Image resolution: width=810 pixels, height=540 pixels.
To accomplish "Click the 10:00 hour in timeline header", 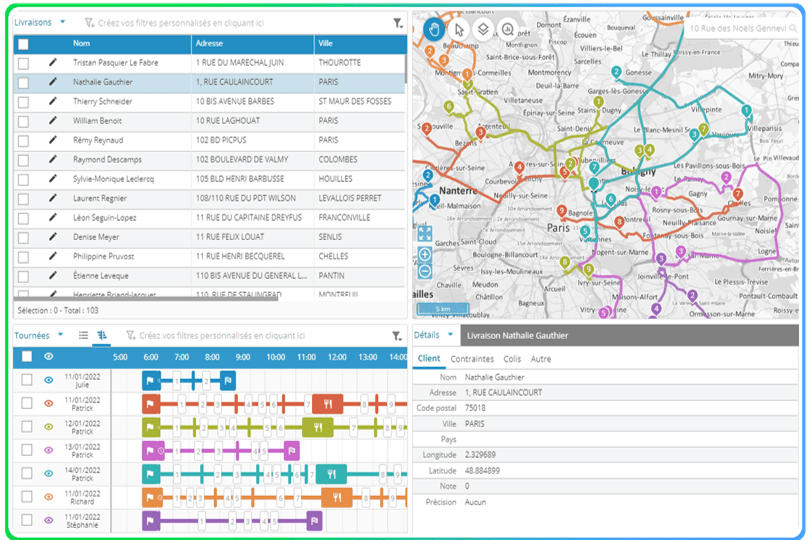I will [275, 357].
